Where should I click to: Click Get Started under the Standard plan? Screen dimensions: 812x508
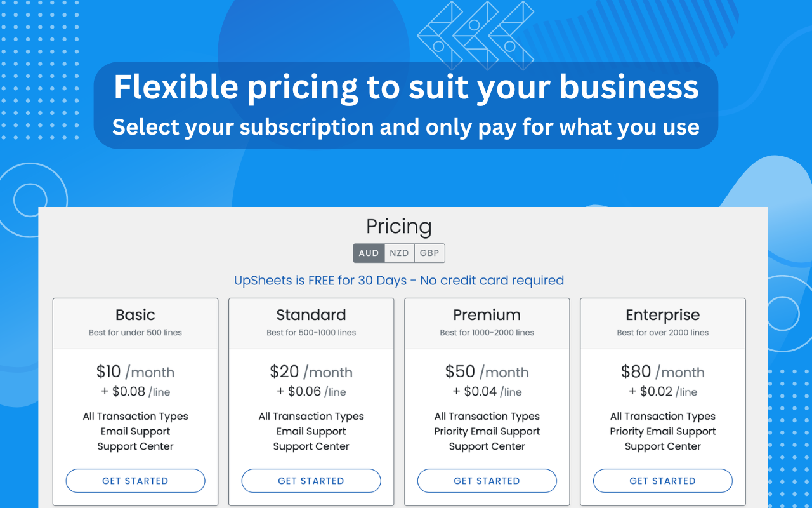click(311, 481)
